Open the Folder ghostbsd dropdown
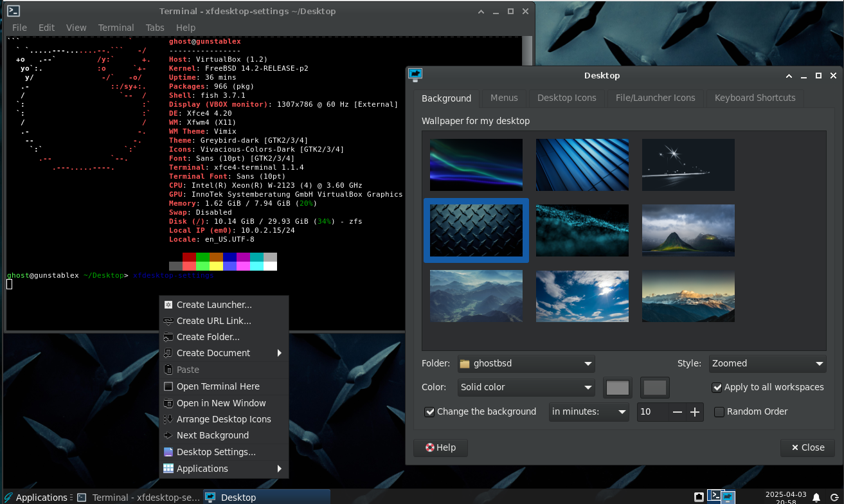844x504 pixels. 526,363
